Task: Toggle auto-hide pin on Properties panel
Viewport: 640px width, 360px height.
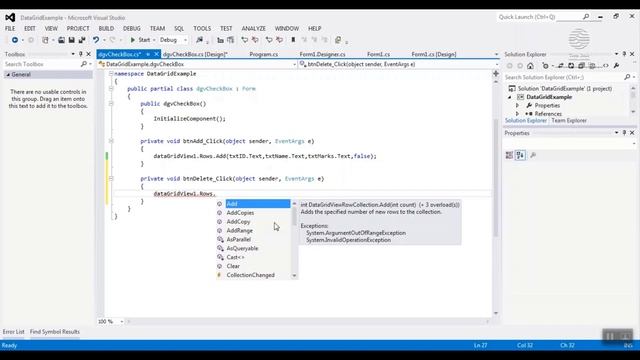Action: tap(624, 133)
